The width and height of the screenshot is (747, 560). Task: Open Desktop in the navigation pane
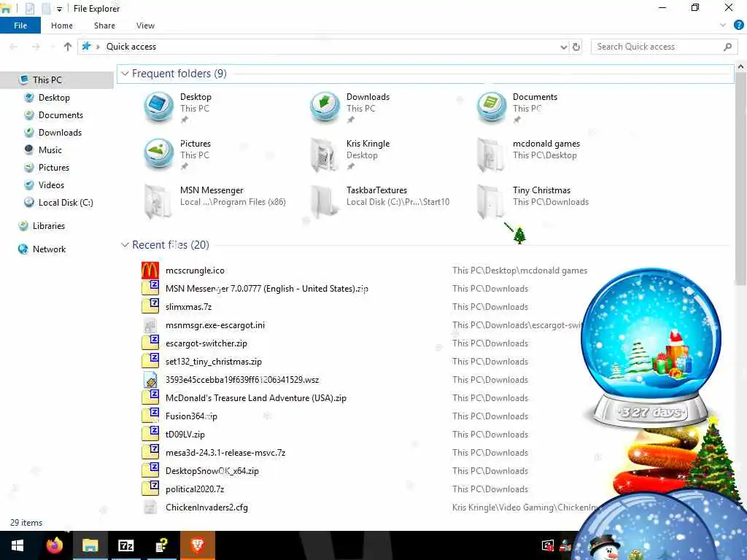coord(54,98)
